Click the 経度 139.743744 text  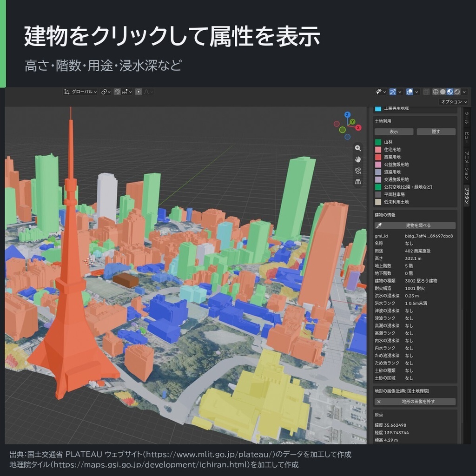point(391,433)
